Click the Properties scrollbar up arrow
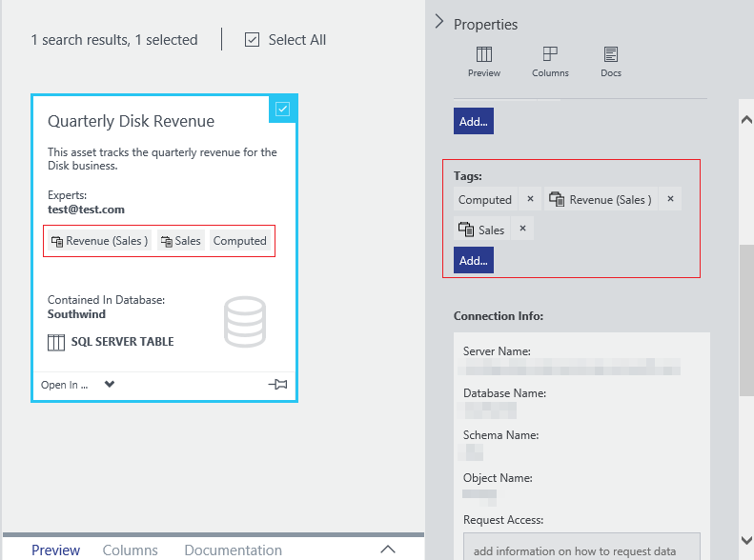Image resolution: width=754 pixels, height=560 pixels. click(x=746, y=120)
